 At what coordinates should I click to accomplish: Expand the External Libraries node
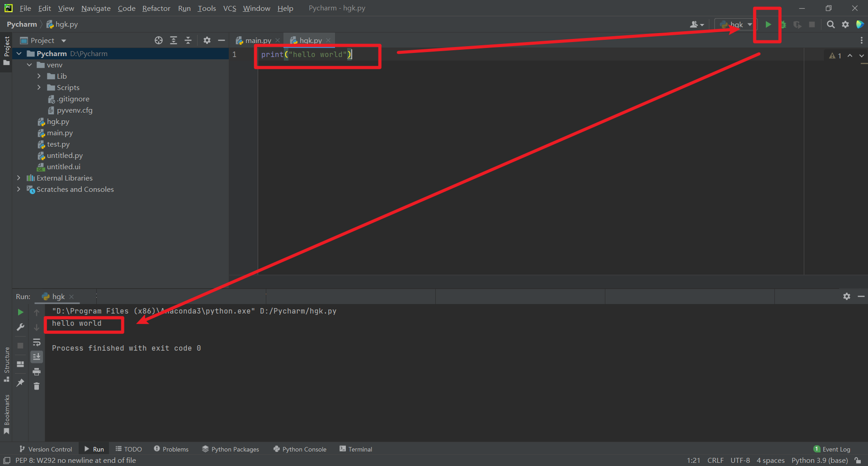click(x=19, y=178)
